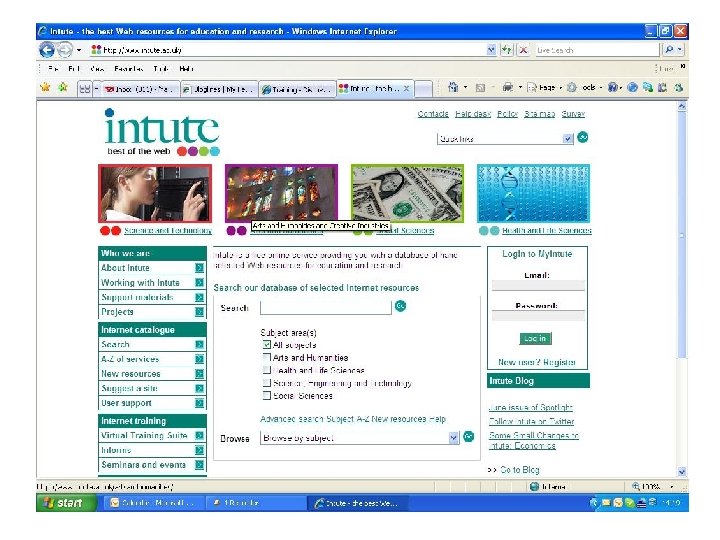This screenshot has height=540, width=720.
Task: Click the arrow icon beside Suggest a site
Action: point(199,388)
